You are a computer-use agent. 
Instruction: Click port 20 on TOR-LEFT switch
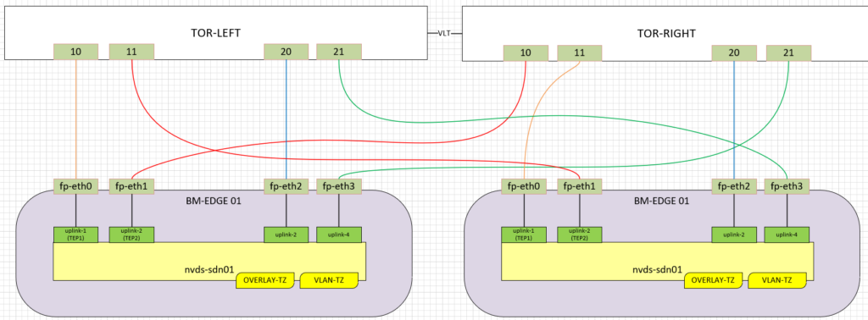[x=287, y=52]
